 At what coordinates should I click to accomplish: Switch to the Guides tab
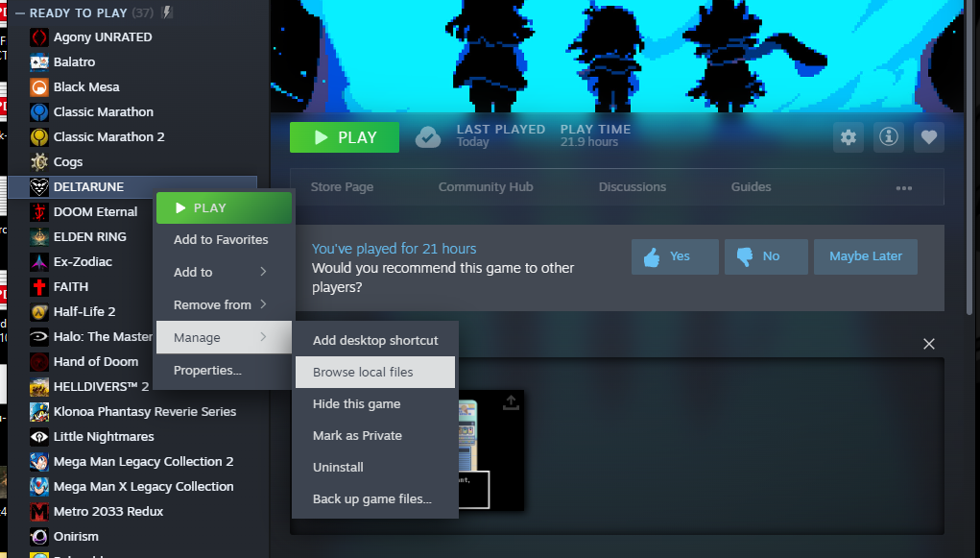(751, 187)
